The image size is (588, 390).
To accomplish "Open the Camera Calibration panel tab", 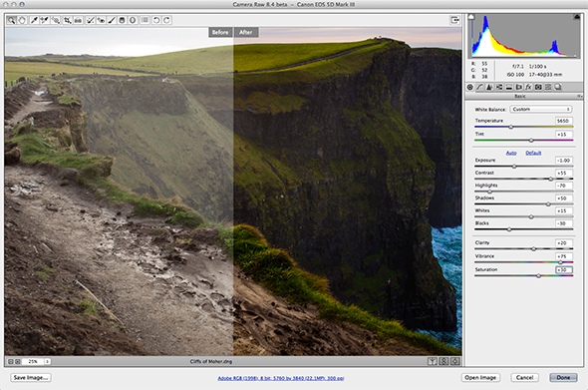I will (538, 87).
